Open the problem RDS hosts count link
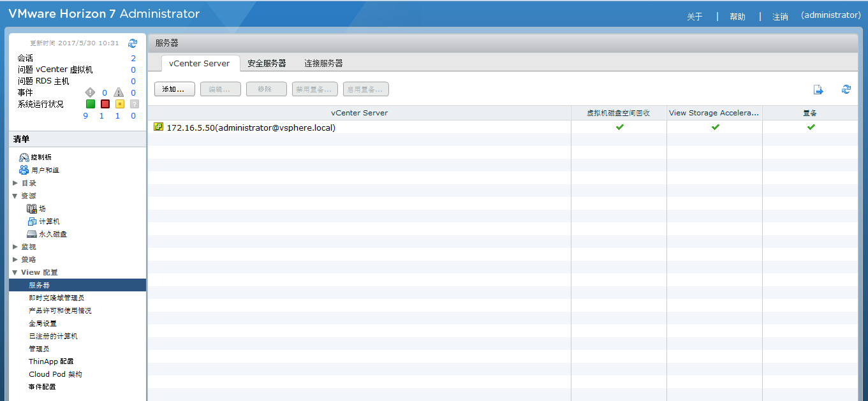The width and height of the screenshot is (868, 401). click(x=133, y=81)
